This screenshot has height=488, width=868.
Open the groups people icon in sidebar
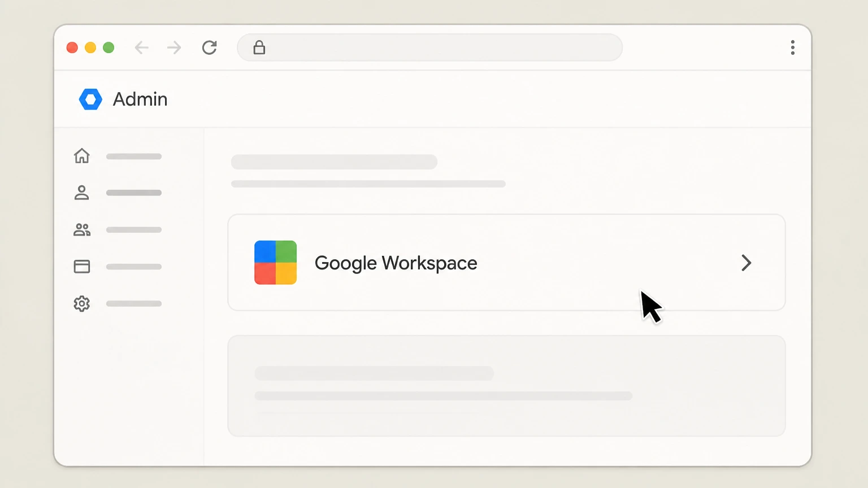[x=82, y=230]
